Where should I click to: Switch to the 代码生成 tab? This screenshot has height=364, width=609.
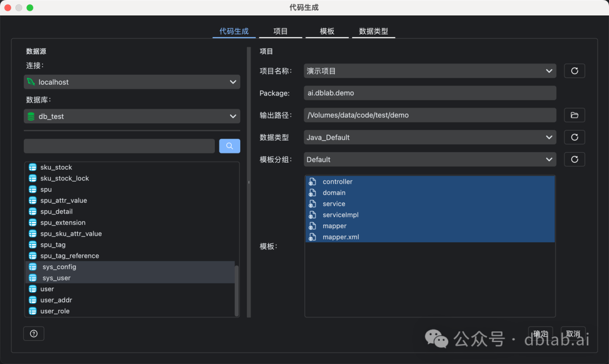click(234, 31)
